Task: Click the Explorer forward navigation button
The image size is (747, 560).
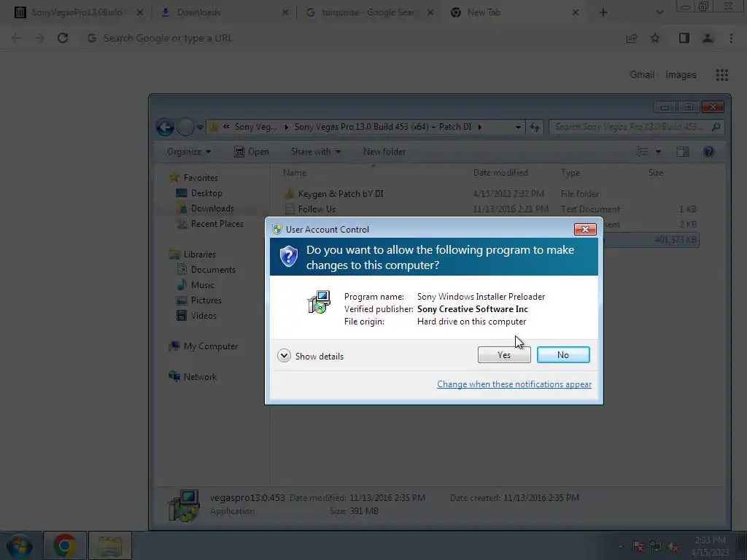Action: (x=185, y=127)
